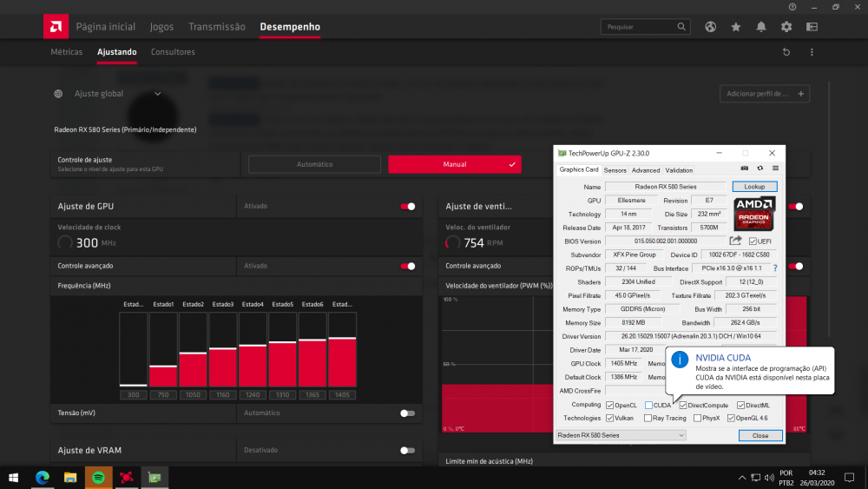Select Automático tuning control
Screen dimensions: 868x489
pyautogui.click(x=314, y=164)
